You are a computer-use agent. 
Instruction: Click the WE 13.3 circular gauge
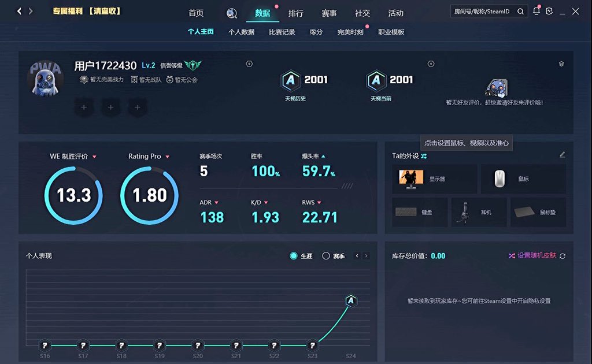pyautogui.click(x=73, y=195)
